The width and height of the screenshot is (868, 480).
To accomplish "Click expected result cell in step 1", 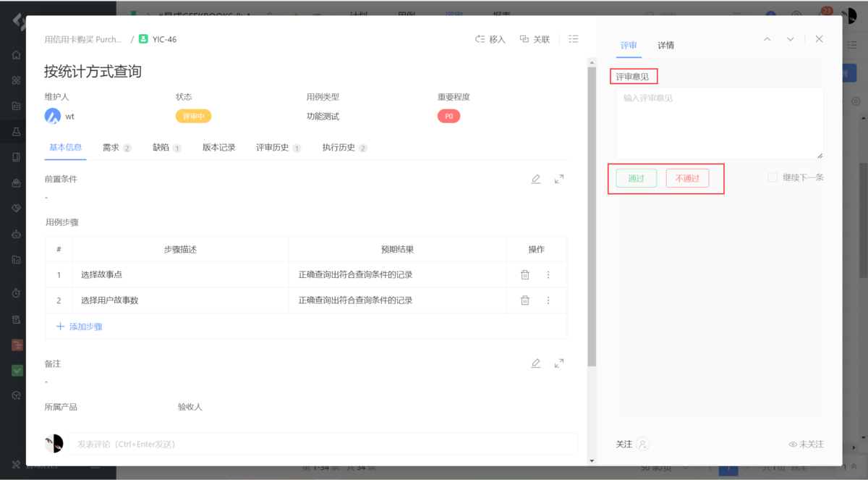I will (x=397, y=274).
